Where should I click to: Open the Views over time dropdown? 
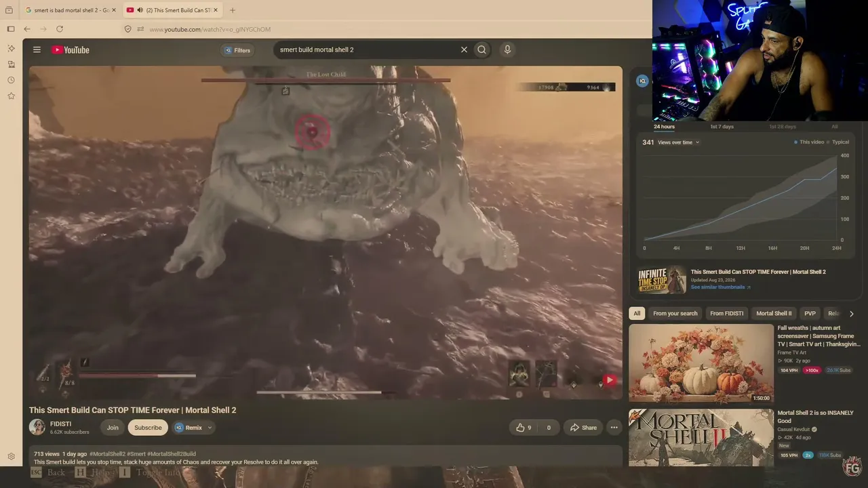pos(678,142)
